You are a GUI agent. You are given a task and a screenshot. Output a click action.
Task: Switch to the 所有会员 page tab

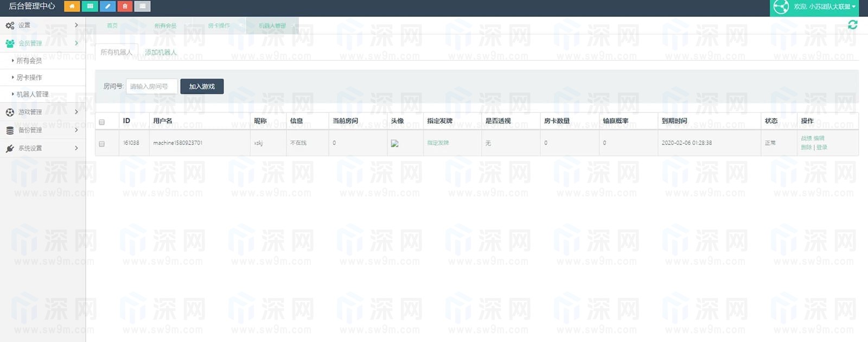165,26
